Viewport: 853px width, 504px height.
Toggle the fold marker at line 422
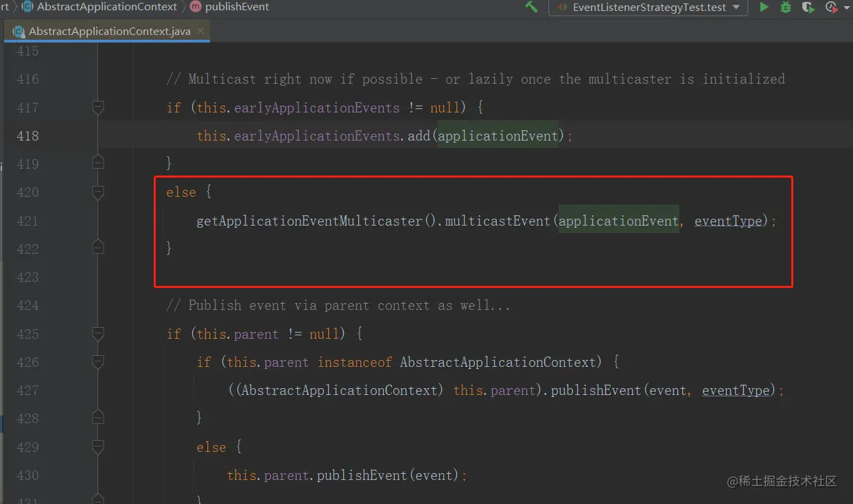click(97, 247)
